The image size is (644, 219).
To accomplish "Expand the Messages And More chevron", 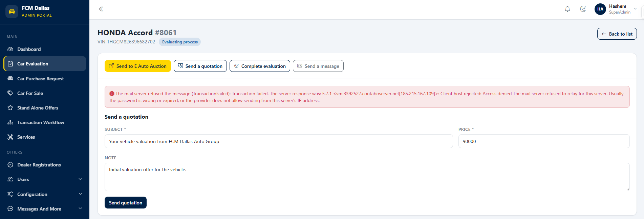I will tap(80, 208).
